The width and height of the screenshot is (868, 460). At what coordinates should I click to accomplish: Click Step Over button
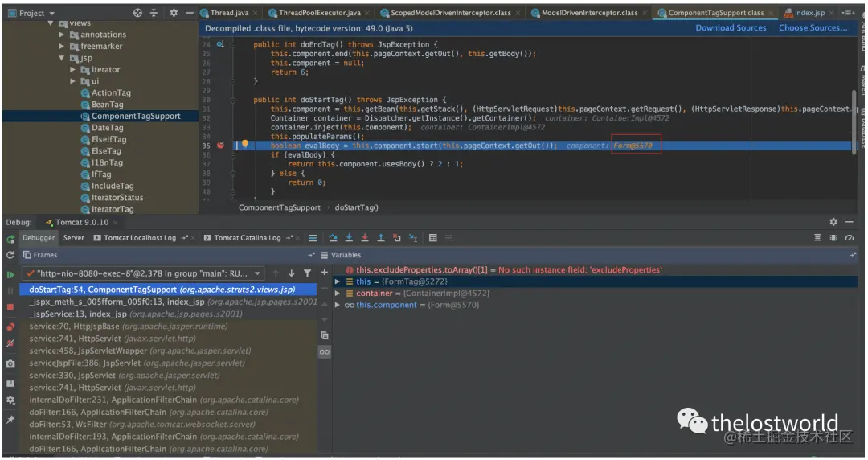pyautogui.click(x=333, y=238)
